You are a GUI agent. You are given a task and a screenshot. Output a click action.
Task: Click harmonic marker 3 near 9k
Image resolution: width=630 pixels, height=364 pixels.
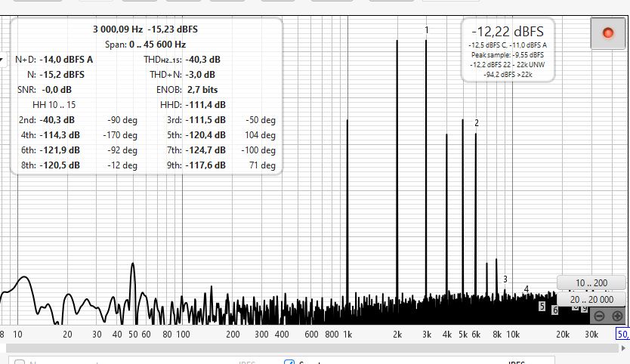505,279
